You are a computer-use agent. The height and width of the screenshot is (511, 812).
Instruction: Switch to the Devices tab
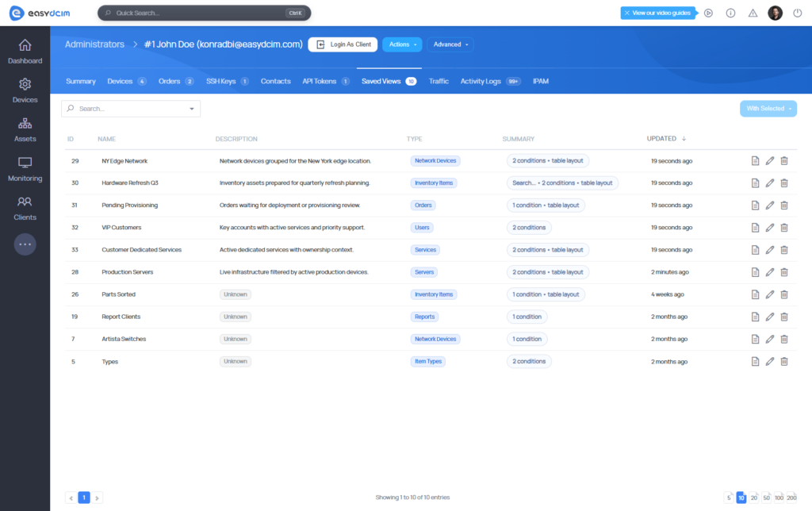coord(127,82)
